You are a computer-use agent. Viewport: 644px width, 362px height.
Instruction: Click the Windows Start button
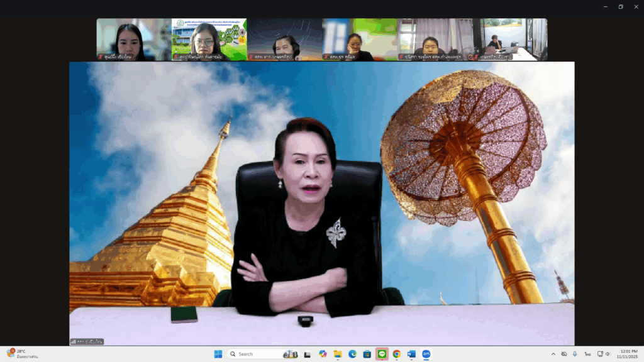pyautogui.click(x=218, y=354)
